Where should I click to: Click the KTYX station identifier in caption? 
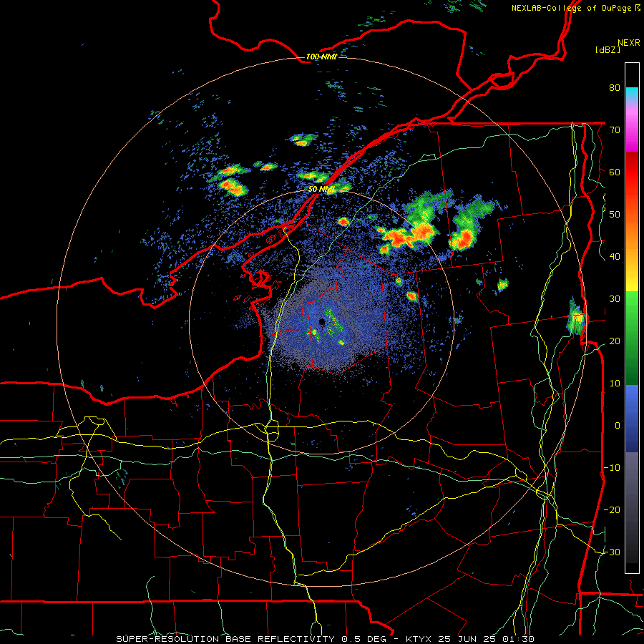[x=419, y=639]
